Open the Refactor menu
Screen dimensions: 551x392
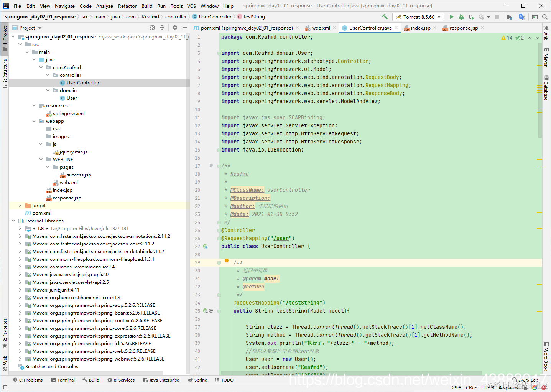tap(127, 6)
